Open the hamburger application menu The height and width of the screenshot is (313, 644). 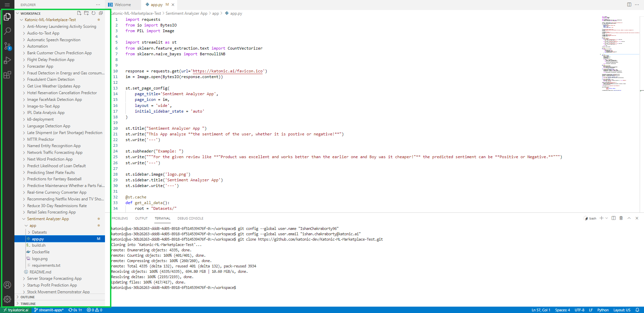point(7,5)
